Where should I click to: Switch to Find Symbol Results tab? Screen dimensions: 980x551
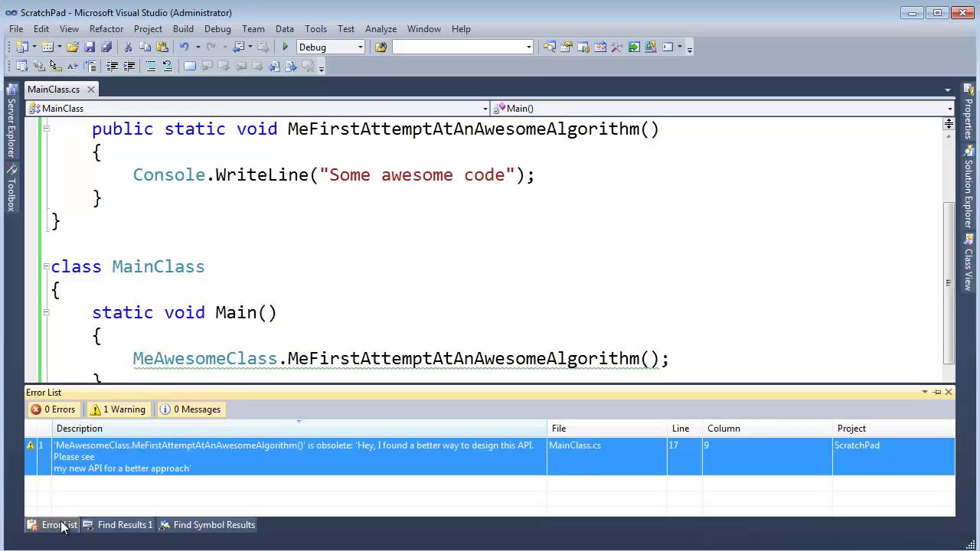point(207,525)
